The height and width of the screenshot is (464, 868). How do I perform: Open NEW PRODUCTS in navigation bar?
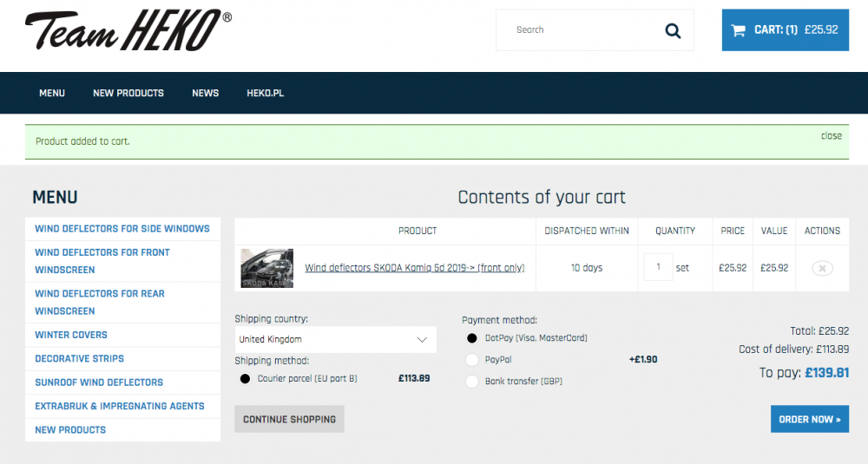tap(128, 93)
